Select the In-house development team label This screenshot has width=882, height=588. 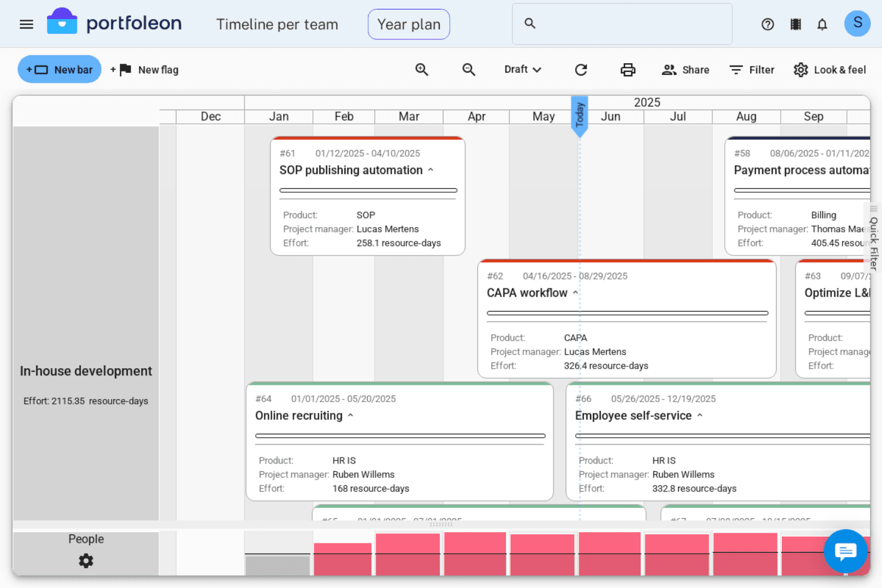click(86, 371)
